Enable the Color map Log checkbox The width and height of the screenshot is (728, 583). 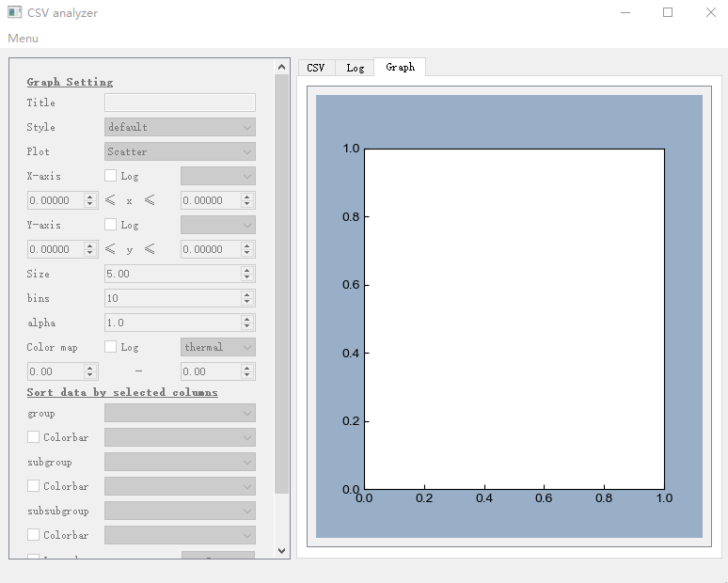(110, 347)
